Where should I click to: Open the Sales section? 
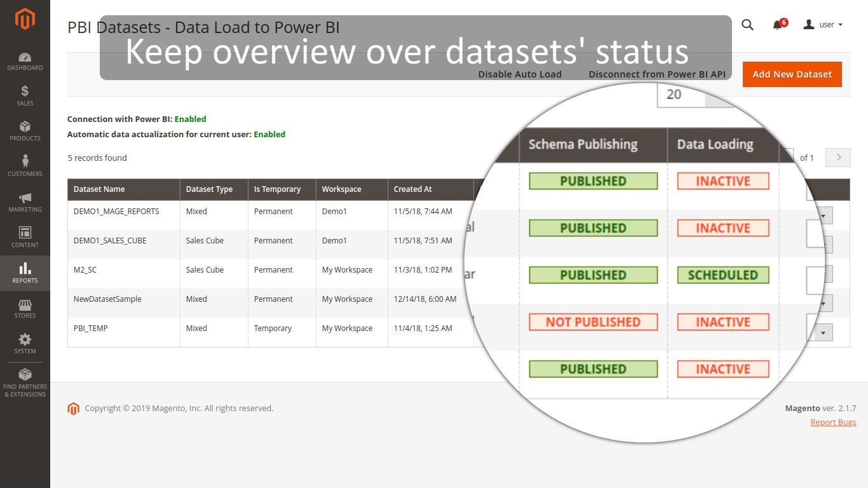click(x=25, y=95)
